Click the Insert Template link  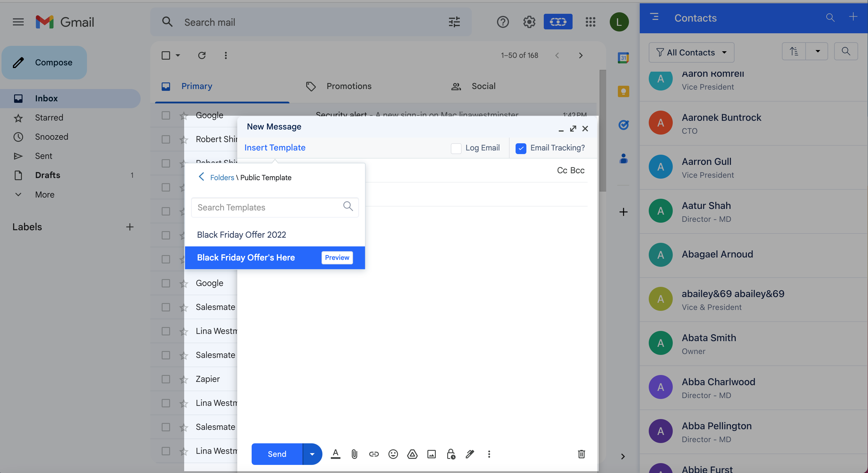point(275,147)
